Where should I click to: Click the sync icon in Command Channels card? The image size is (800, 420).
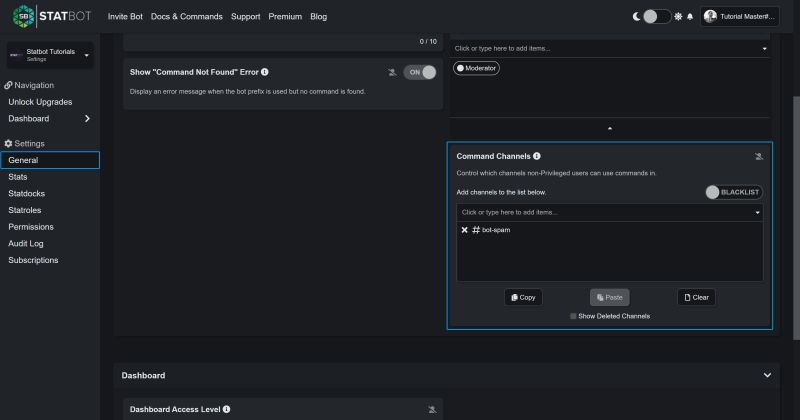pos(759,157)
